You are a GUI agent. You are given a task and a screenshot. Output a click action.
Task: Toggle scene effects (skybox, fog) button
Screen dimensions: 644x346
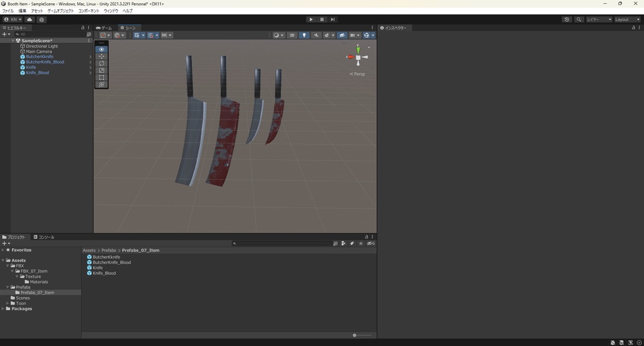(x=326, y=35)
